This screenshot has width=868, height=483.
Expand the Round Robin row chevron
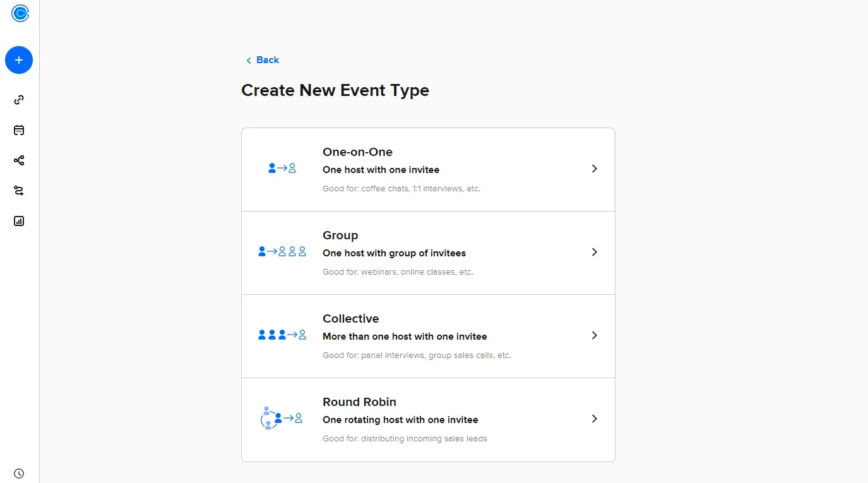pos(594,419)
